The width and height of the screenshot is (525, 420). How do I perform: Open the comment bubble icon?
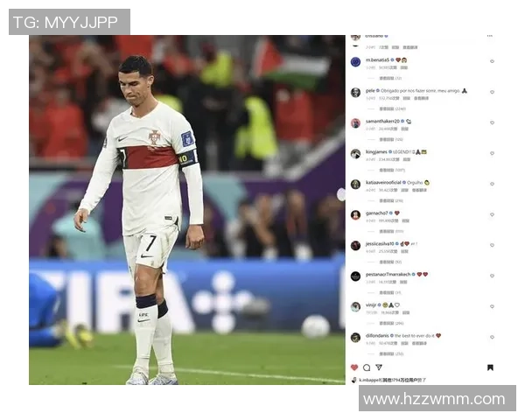pyautogui.click(x=367, y=367)
